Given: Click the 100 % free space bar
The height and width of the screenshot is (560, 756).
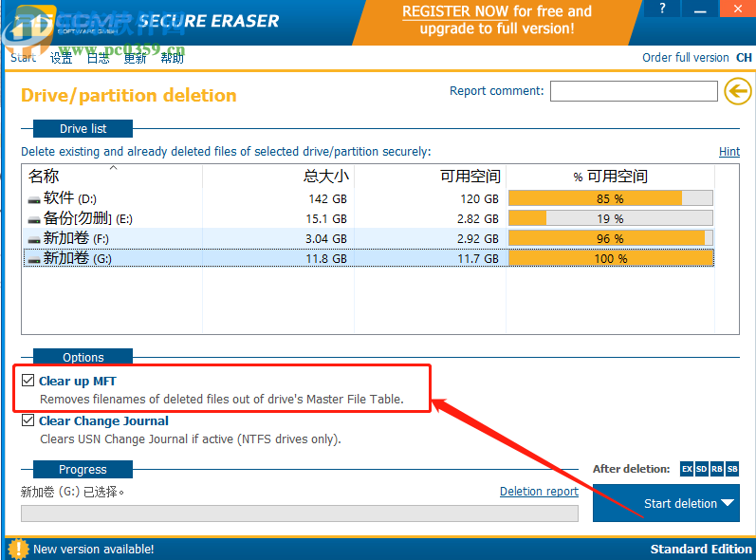Looking at the screenshot, I should pyautogui.click(x=610, y=258).
